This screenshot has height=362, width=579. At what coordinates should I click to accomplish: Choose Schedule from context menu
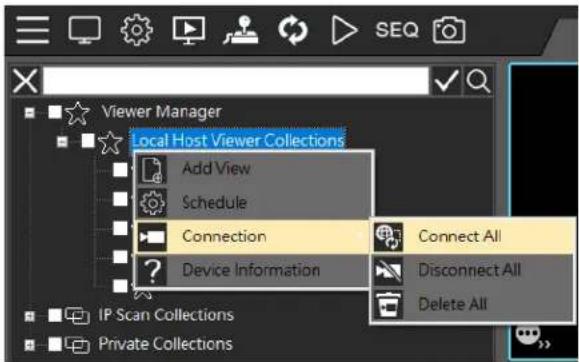point(253,202)
